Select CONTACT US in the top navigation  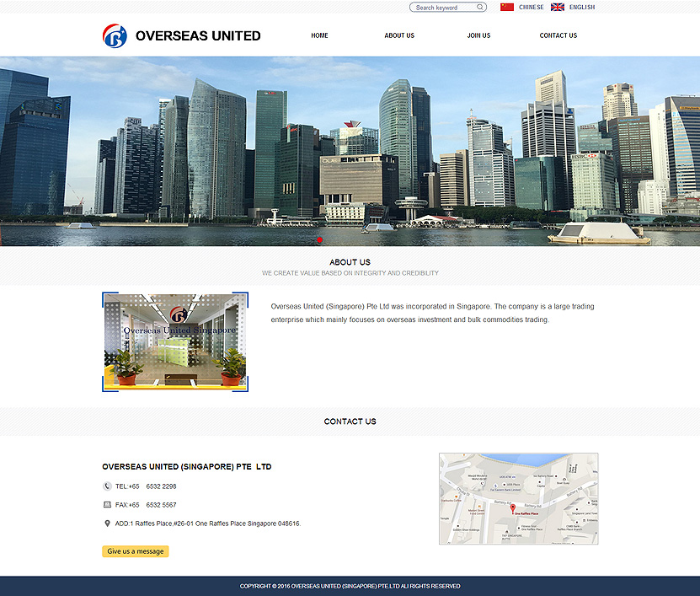[x=558, y=35]
